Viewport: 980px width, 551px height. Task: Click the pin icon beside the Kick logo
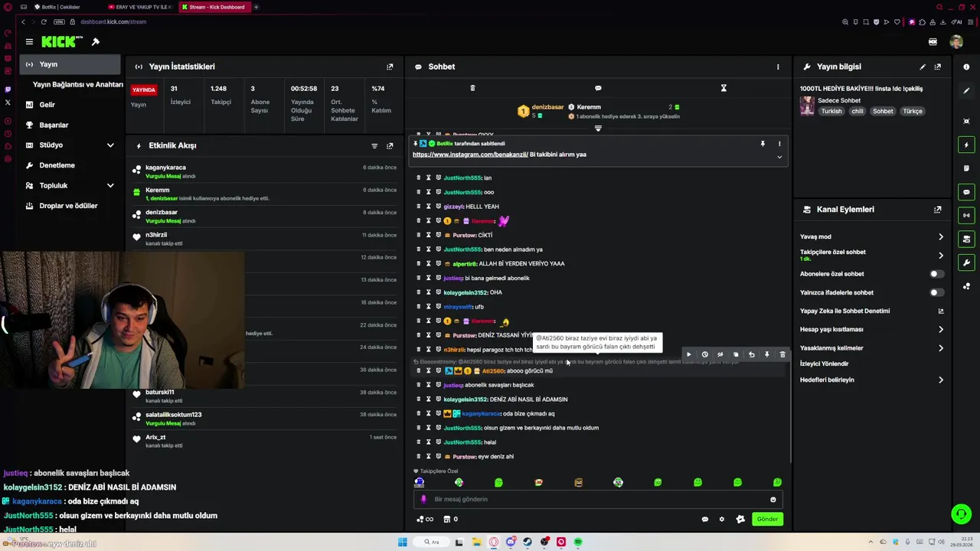[x=96, y=42]
